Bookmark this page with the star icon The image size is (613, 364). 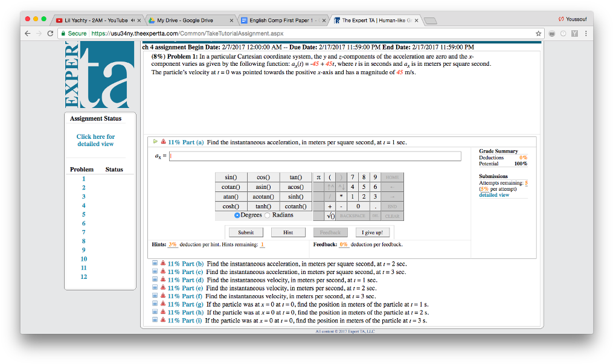tap(538, 33)
